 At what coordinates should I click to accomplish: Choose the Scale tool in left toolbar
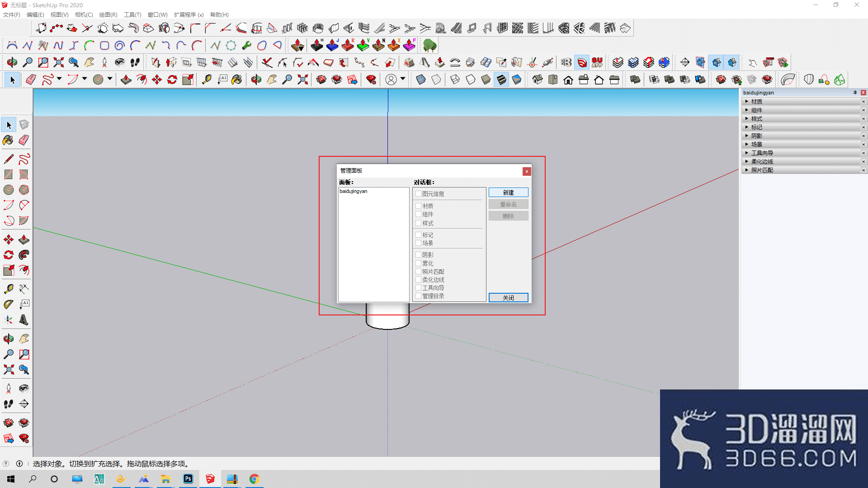(9, 270)
